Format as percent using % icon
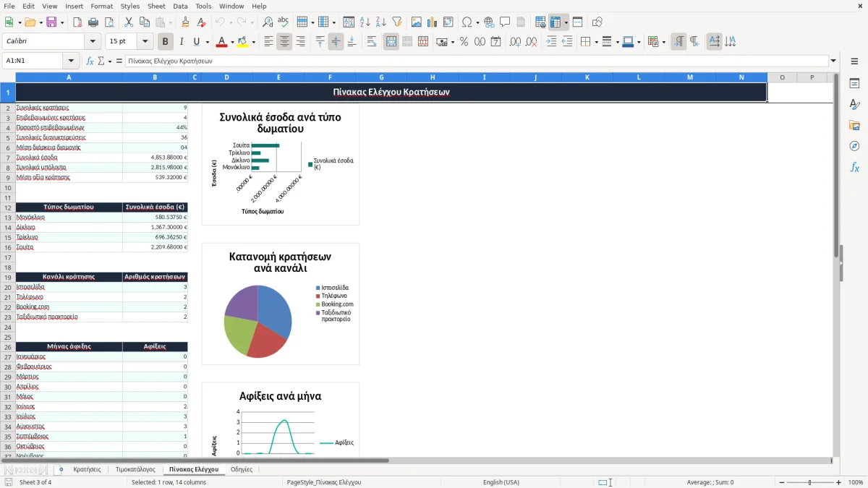The image size is (868, 488). (x=464, y=42)
